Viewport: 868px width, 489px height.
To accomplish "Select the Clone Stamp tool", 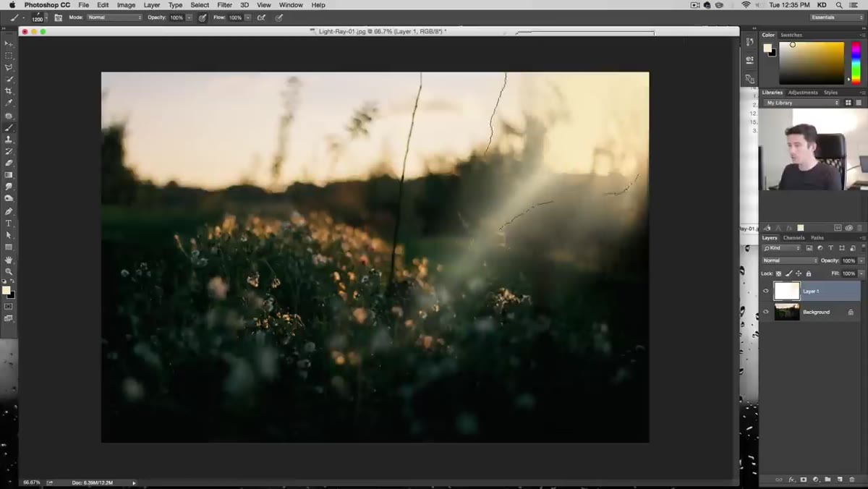I will 9,139.
